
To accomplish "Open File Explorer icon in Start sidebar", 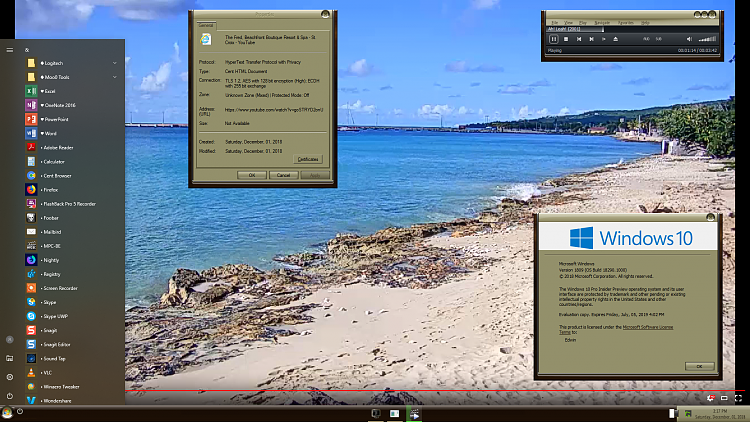I will click(10, 358).
